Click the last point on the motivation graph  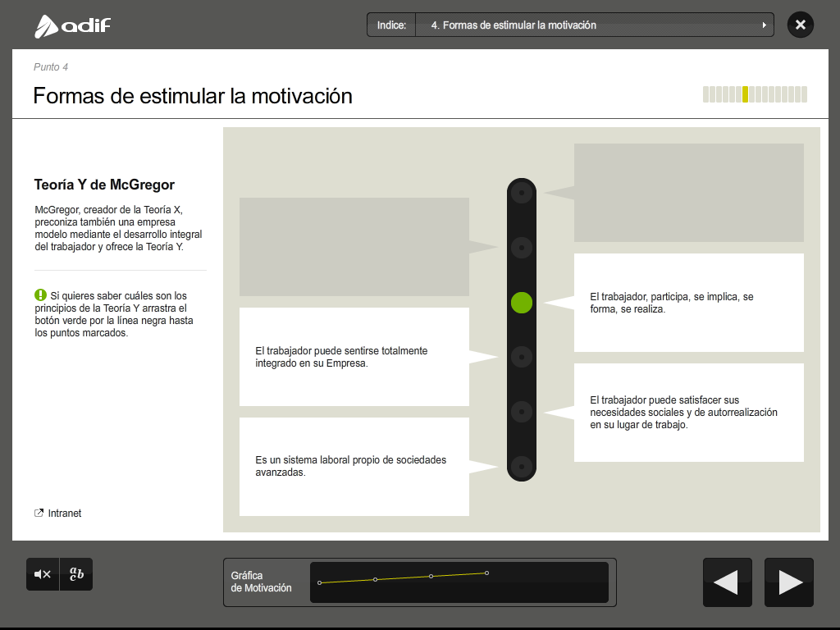click(x=486, y=573)
